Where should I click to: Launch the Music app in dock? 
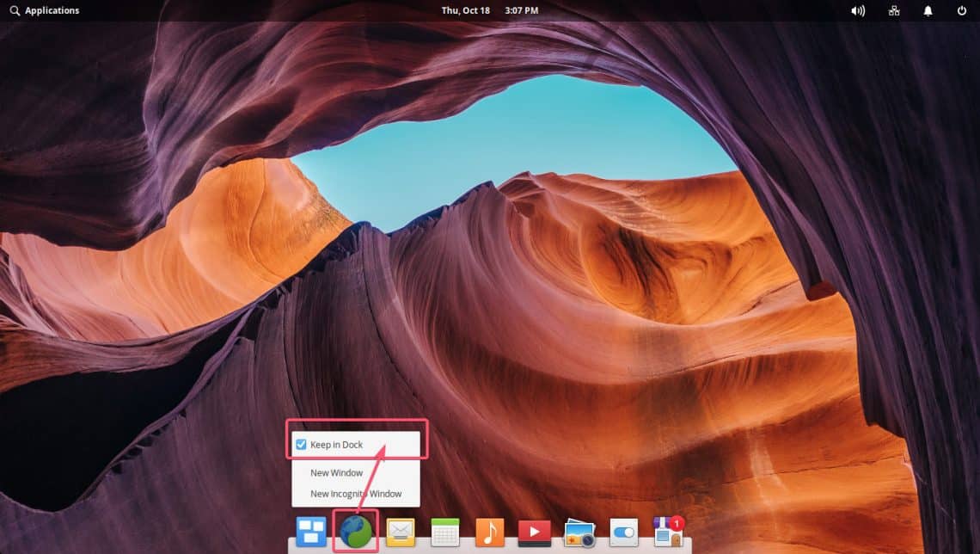pos(489,532)
